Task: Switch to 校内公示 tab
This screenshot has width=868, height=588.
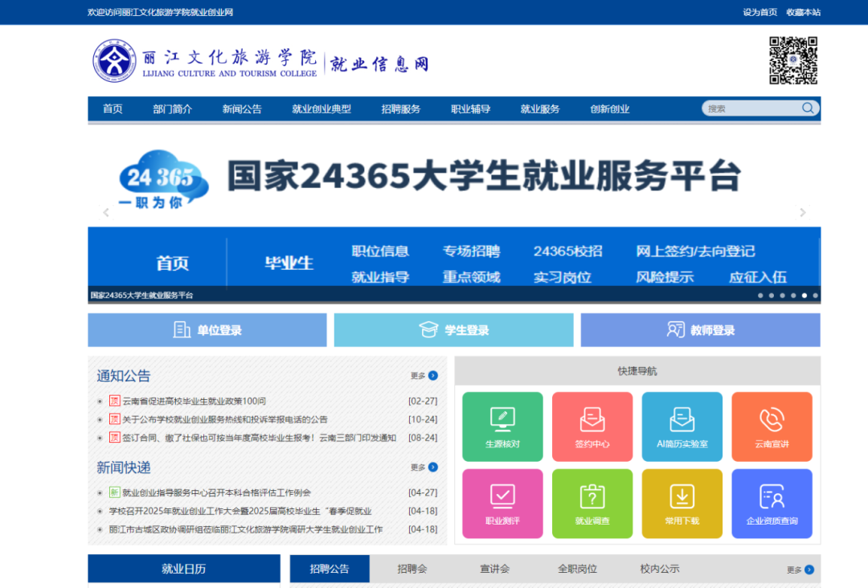Action: pos(660,569)
